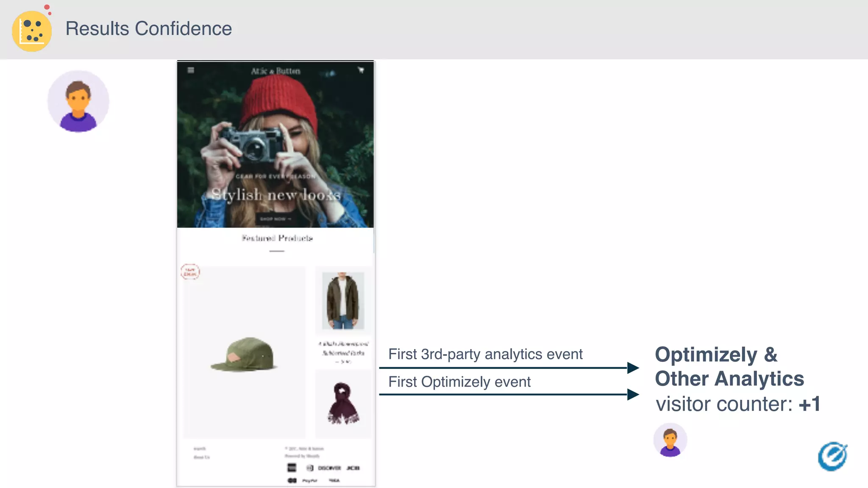Click the Discover payment icon in the footer
The height and width of the screenshot is (488, 868).
(x=329, y=468)
